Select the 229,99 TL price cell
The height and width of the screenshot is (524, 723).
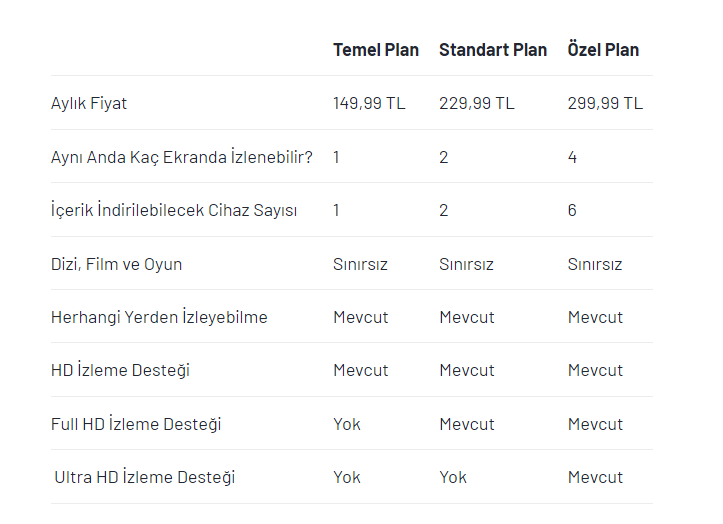point(477,103)
